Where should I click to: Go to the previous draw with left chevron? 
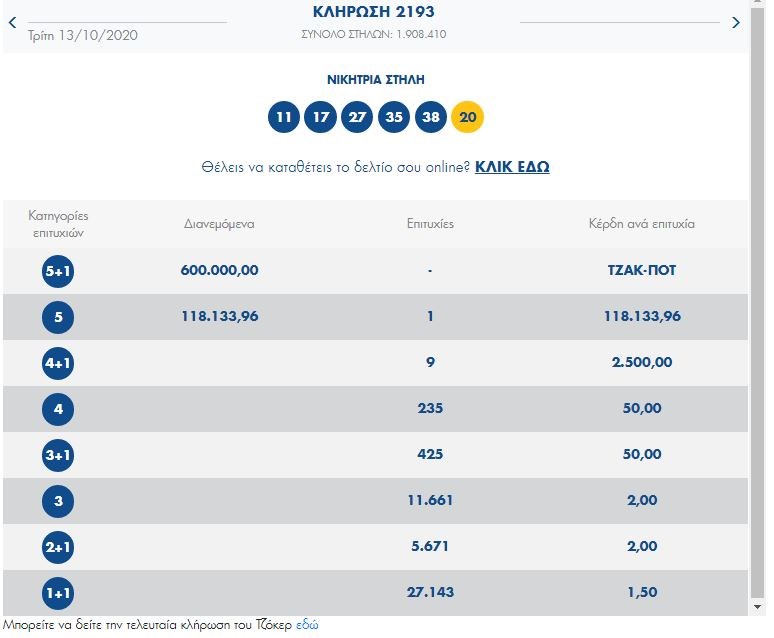[x=12, y=23]
